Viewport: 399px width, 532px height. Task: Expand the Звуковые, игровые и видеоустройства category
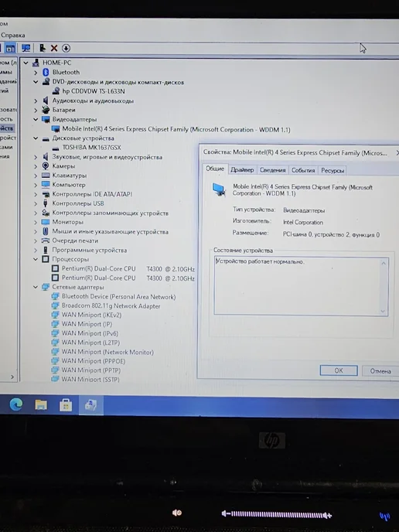pyautogui.click(x=36, y=157)
